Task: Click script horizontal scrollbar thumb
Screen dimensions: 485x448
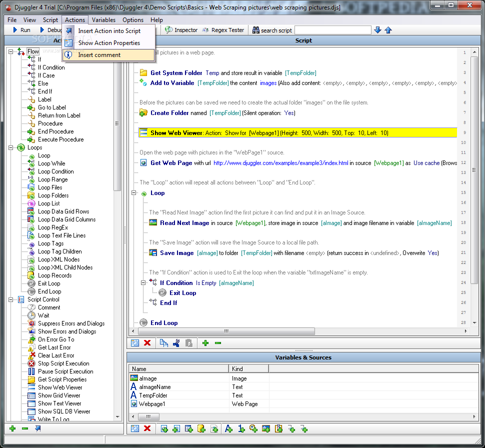Action: (x=226, y=331)
